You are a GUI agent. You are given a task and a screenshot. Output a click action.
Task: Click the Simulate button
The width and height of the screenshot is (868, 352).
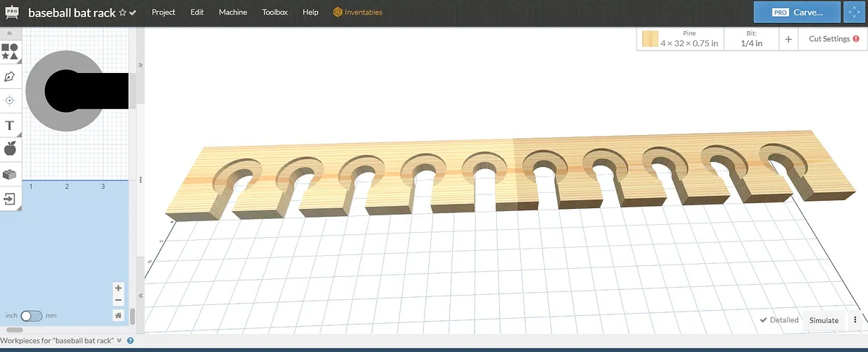point(823,320)
